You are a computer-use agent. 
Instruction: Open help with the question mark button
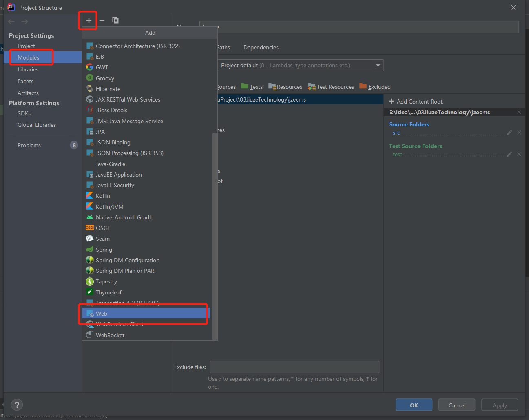click(17, 405)
